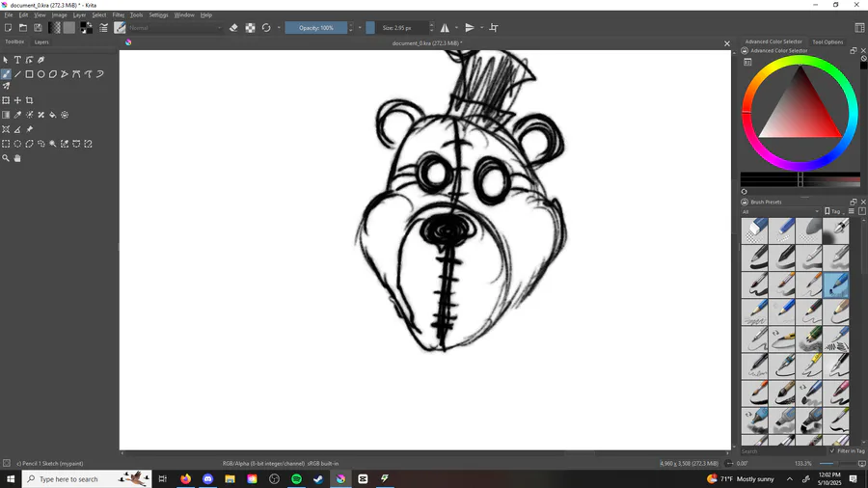Select the Polyline tool
The image size is (868, 488).
tap(65, 74)
